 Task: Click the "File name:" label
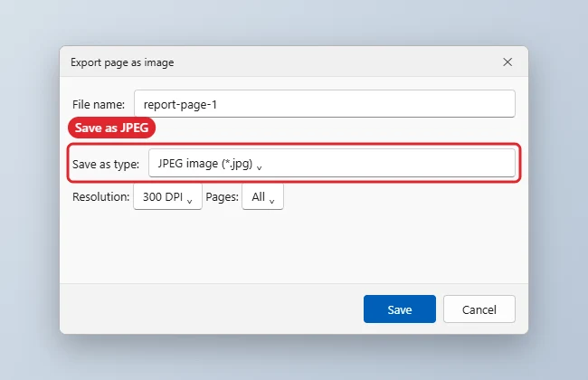tap(99, 104)
